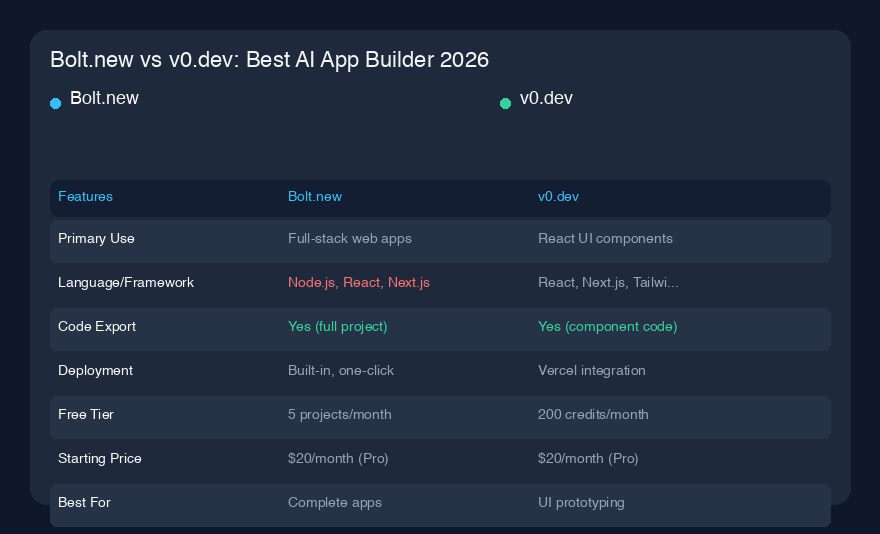Select the Code Export row label
Screen dimensions: 880x534
pos(97,327)
